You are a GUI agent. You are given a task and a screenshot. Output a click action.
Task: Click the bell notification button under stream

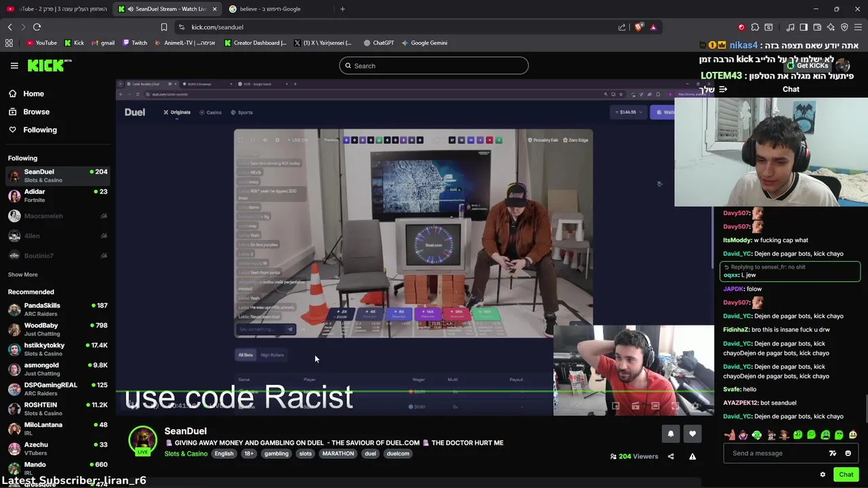point(671,434)
